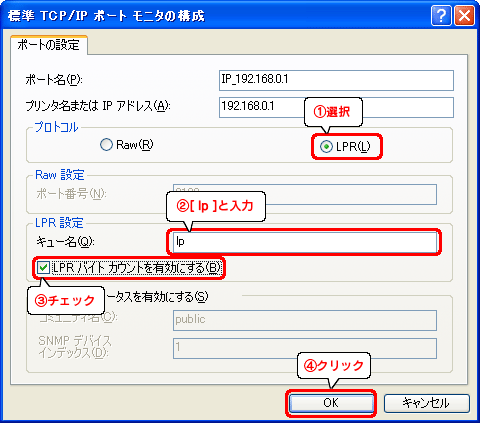Image resolution: width=480 pixels, height=423 pixels.
Task: Click the キュー名 field containing lp
Action: pos(305,242)
